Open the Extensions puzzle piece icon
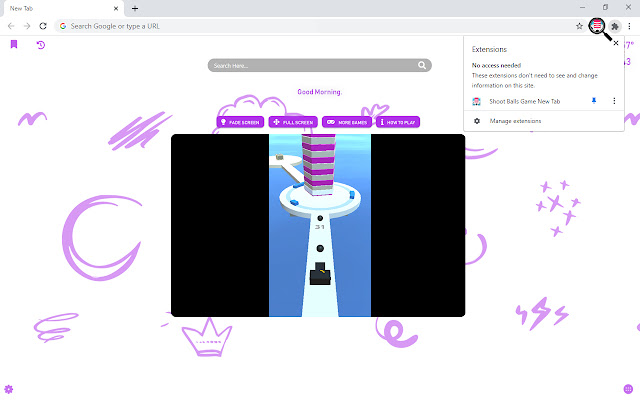 pos(615,26)
